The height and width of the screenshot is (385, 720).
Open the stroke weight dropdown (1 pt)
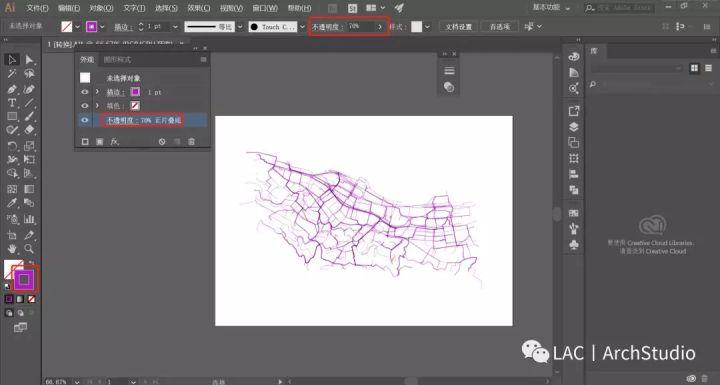(x=175, y=27)
